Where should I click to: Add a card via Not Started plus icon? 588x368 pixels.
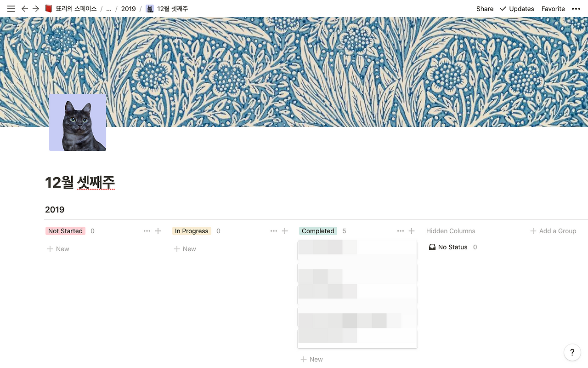click(158, 231)
